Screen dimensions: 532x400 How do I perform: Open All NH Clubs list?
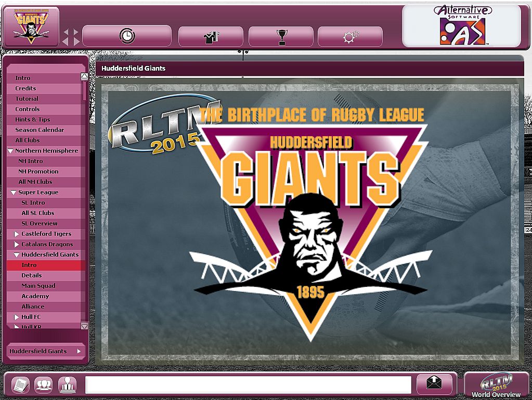(x=44, y=182)
